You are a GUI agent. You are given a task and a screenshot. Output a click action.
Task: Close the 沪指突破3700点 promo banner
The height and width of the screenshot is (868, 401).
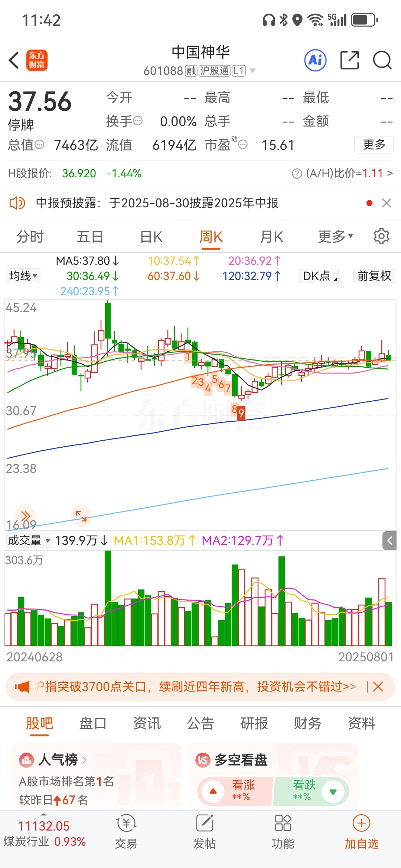(378, 687)
